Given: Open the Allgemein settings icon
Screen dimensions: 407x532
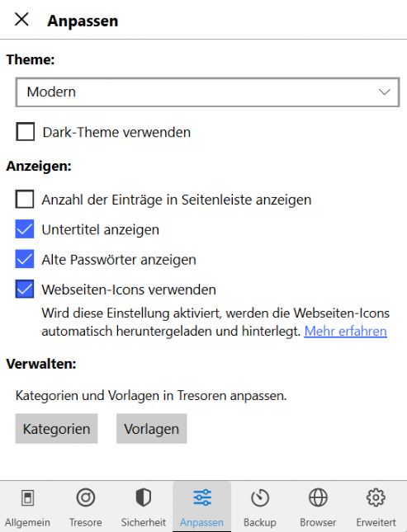Looking at the screenshot, I should 27,498.
